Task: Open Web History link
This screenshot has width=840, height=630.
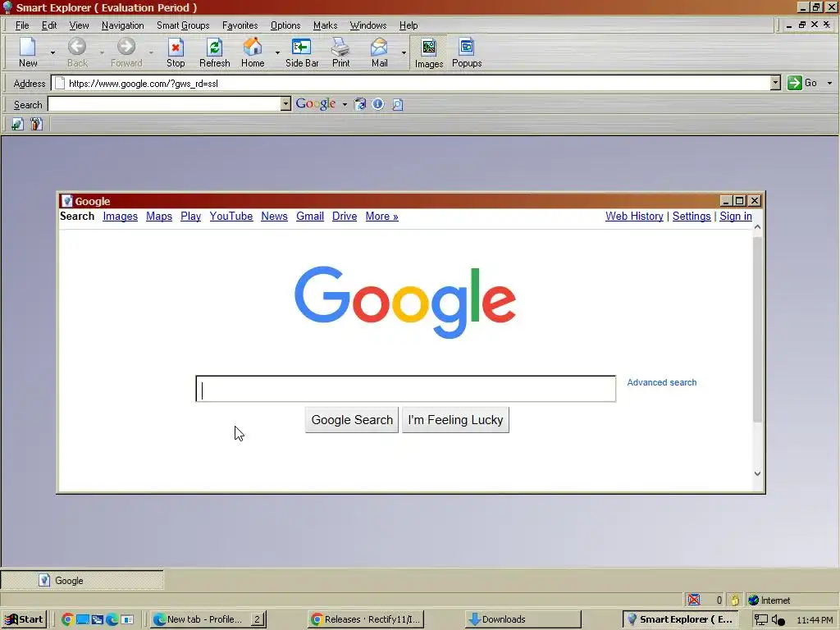Action: pyautogui.click(x=634, y=216)
